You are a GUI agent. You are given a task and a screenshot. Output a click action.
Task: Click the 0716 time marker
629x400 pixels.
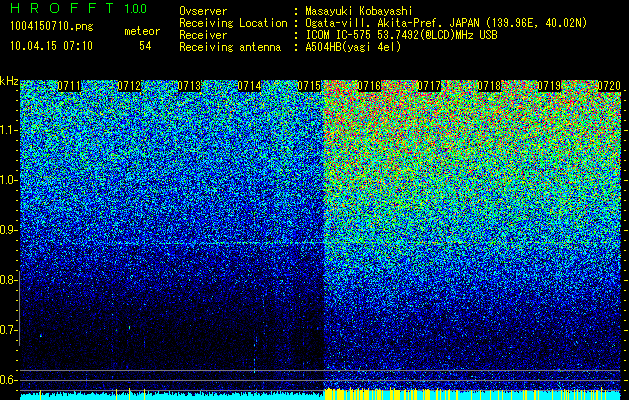[x=369, y=86]
